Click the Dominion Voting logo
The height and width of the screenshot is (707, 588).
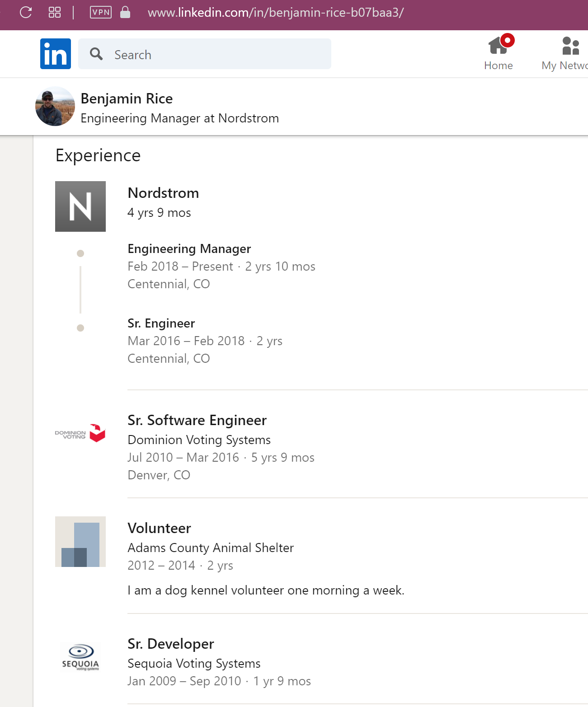[x=80, y=433]
